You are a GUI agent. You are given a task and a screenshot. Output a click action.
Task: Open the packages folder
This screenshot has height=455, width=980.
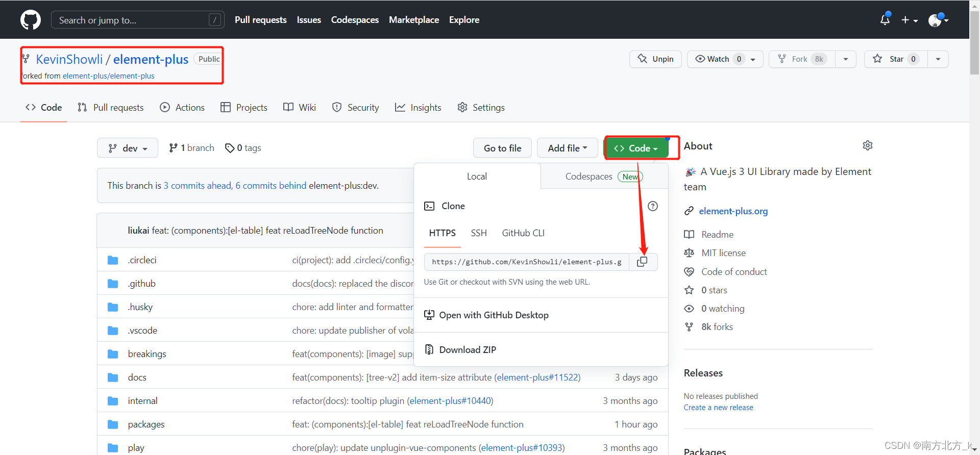tap(146, 424)
